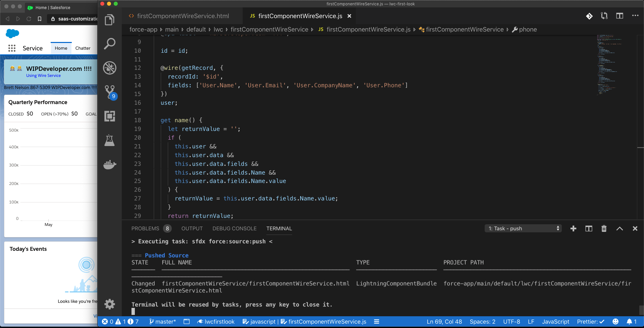This screenshot has height=328, width=644.
Task: Expand the default breadcrumb folder
Action: [196, 30]
